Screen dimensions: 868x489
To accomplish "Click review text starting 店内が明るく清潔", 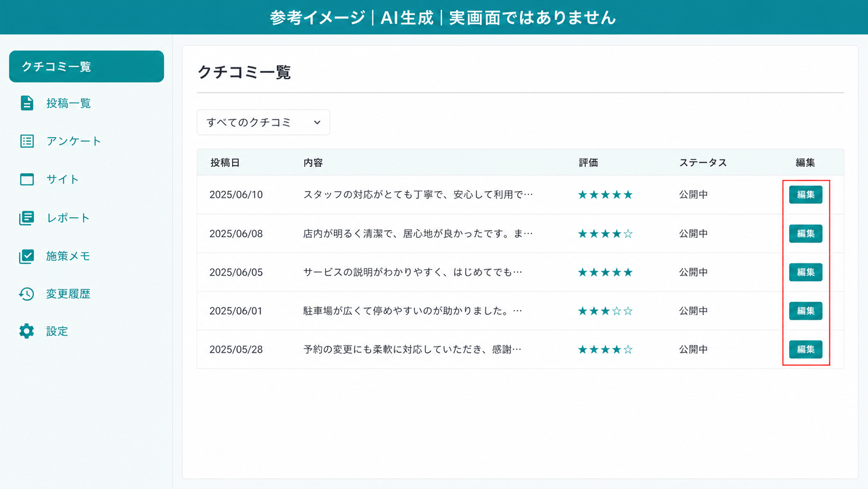I will tap(418, 233).
